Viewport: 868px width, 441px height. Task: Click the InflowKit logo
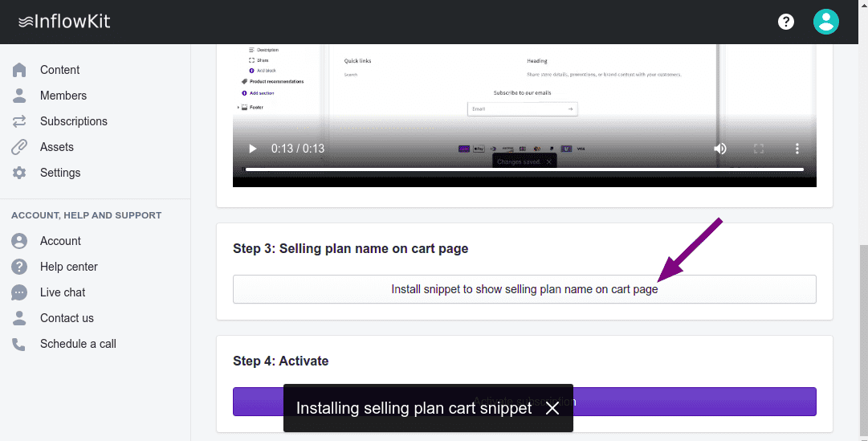tap(64, 22)
